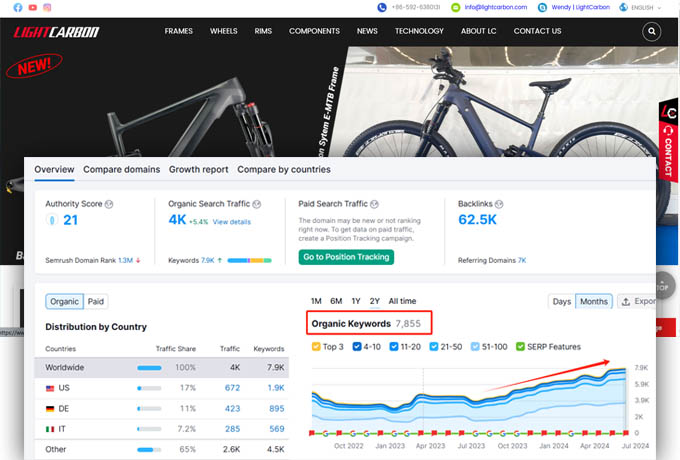Viewport: 680px width, 460px height.
Task: Click the scroll-to-TOP round button
Action: [662, 285]
